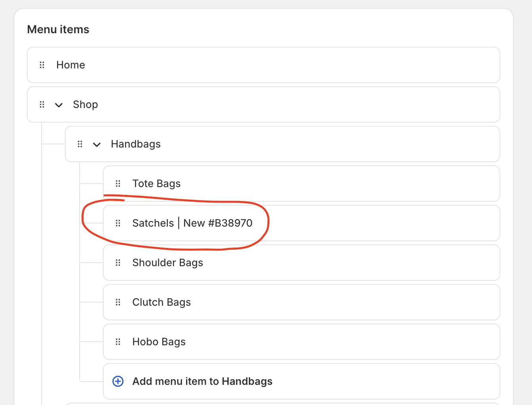
Task: Collapse the Shop menu with its chevron
Action: 59,105
